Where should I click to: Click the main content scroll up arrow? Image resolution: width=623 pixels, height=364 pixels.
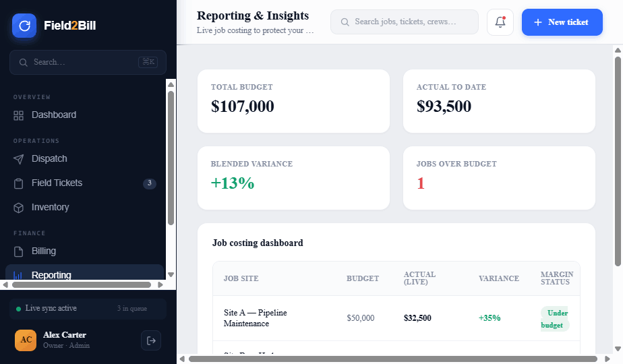point(618,50)
